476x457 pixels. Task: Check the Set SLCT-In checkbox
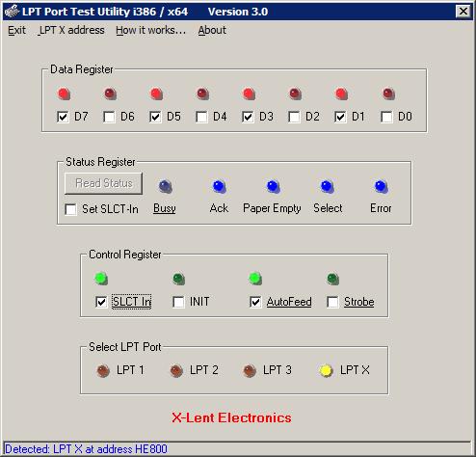pos(70,209)
